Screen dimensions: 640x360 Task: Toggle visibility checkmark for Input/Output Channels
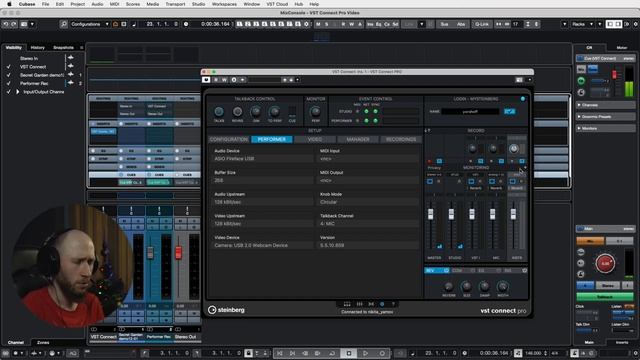[9, 92]
